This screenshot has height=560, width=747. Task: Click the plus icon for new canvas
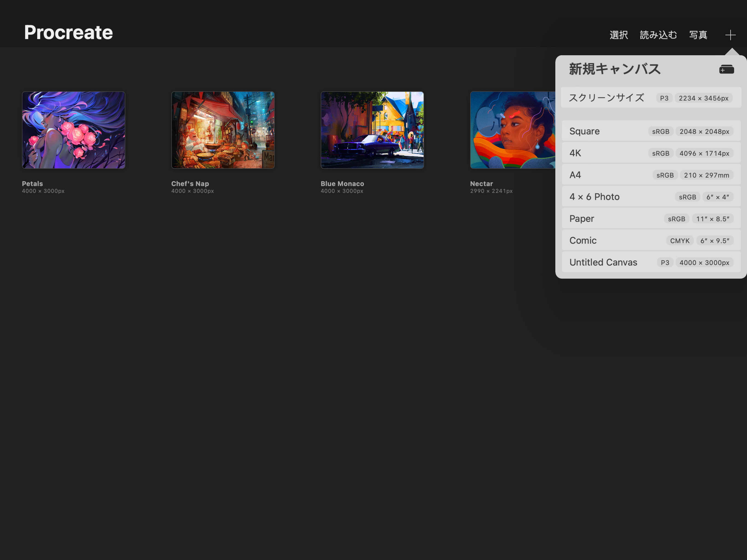(730, 35)
